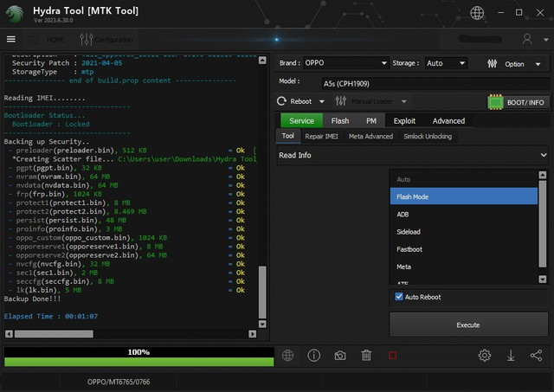Screen dimensions: 554x392
Task: Click the Backup Done!!! log line
Action: [x=32, y=299]
